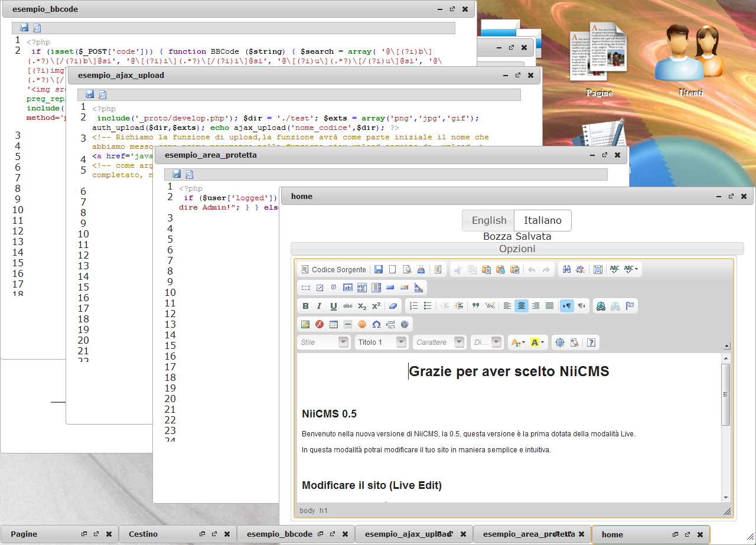Insert a smiley emoticon

click(x=361, y=324)
